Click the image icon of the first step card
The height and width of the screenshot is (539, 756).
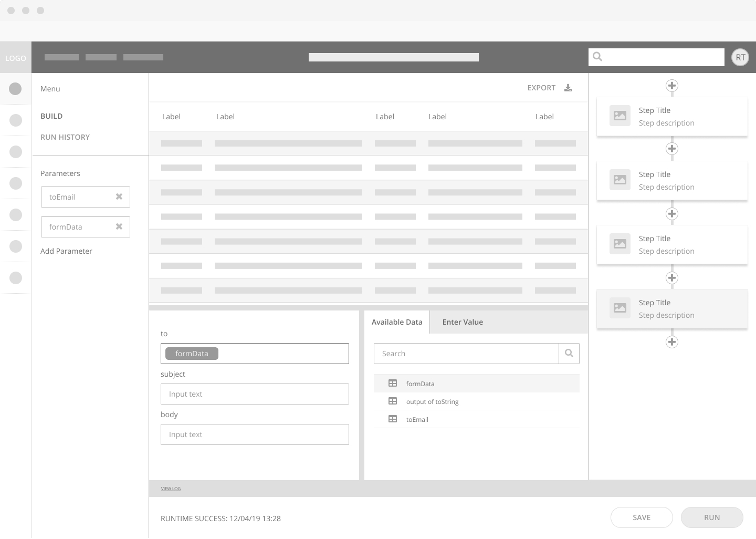coord(620,116)
